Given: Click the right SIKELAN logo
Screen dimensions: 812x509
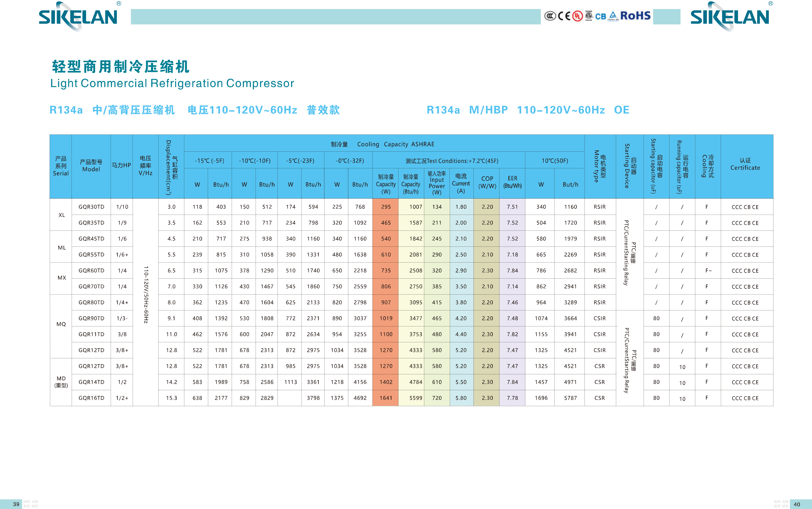Looking at the screenshot, I should tap(730, 17).
